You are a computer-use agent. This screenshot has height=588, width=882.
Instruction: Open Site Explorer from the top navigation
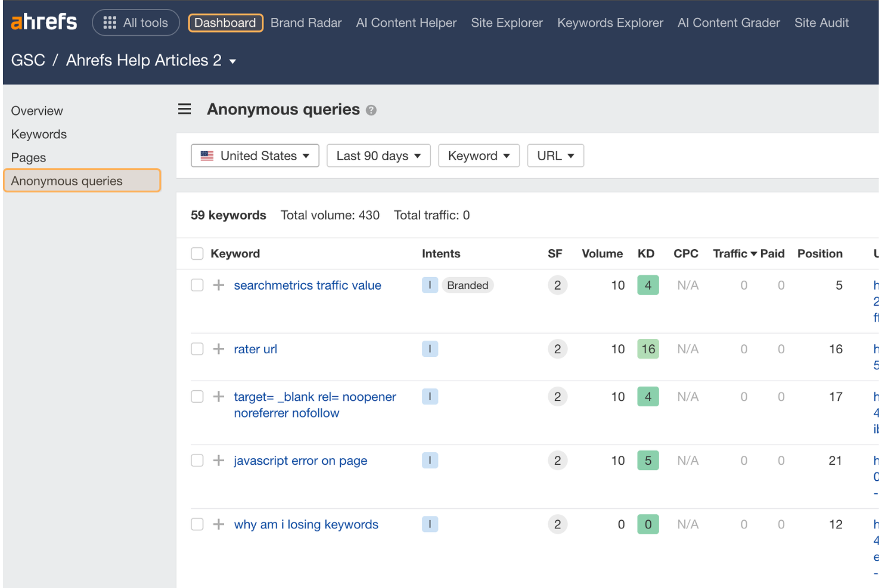pos(507,23)
